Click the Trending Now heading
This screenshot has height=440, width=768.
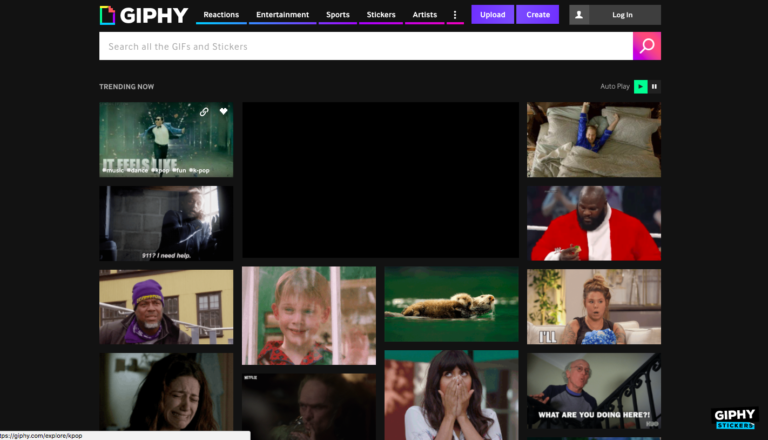point(126,87)
